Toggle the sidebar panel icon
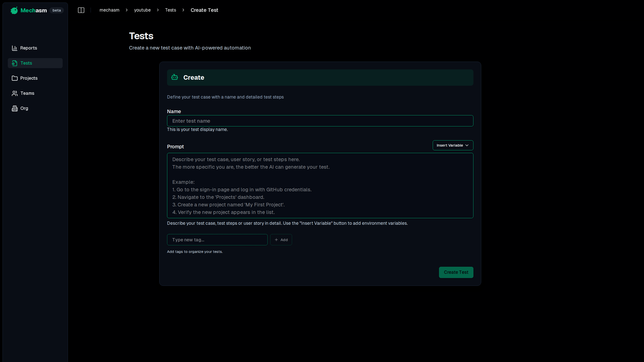 pos(81,10)
